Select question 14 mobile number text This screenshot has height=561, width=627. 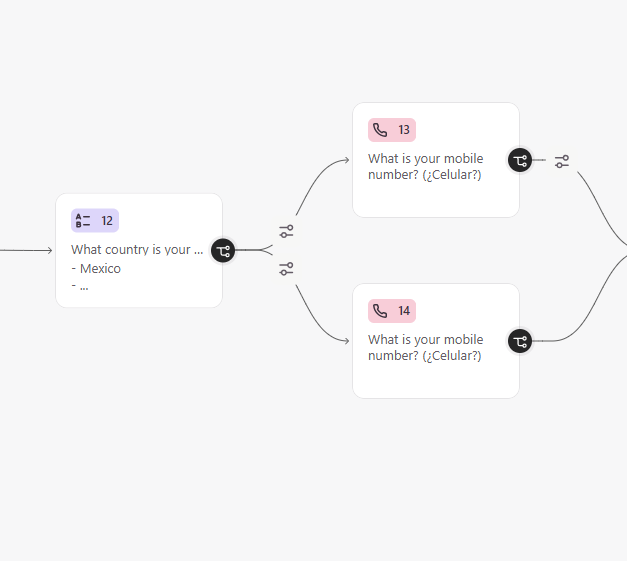425,347
